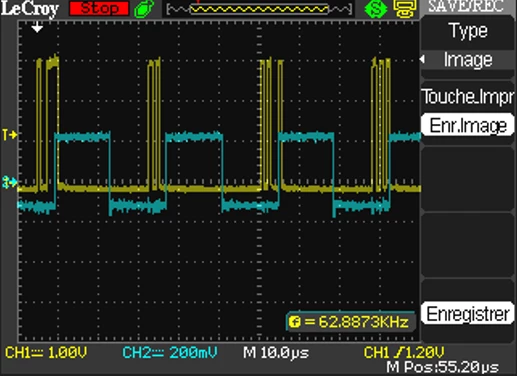Change the Image type selector

[x=468, y=60]
